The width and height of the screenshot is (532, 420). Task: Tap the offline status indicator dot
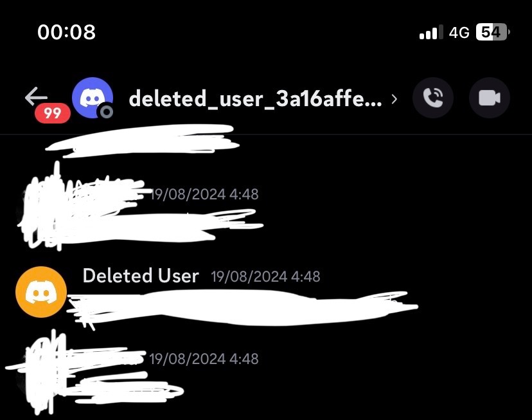click(x=107, y=112)
